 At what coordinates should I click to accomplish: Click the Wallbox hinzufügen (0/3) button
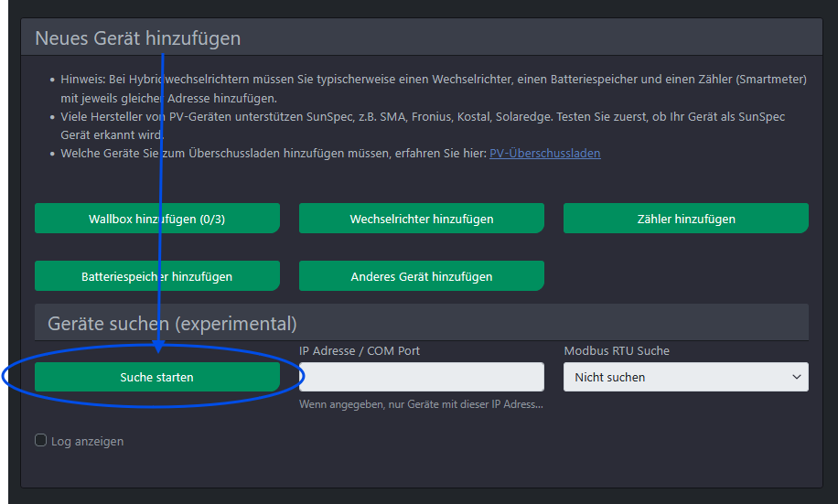[x=156, y=219]
